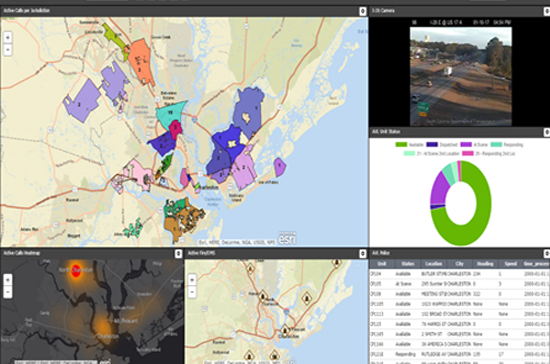Screen dimensions: 550x364
Task: Open options menu of Active Calls Heatmap panel
Action: tap(179, 254)
